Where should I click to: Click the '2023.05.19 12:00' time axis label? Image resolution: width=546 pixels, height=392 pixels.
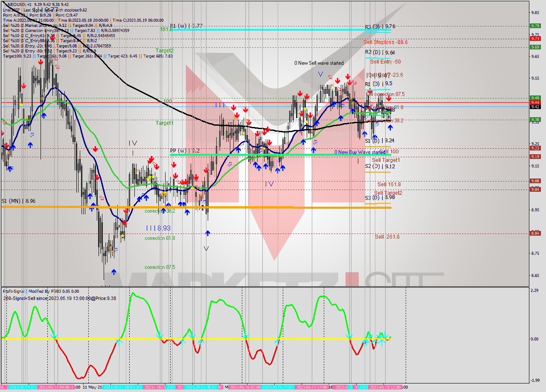click(385, 387)
